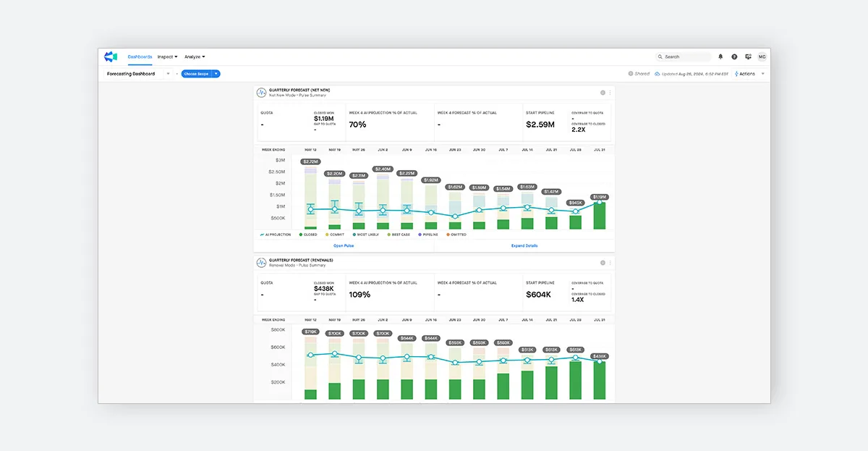Toggle Pipeline series in legend

[x=429, y=235]
